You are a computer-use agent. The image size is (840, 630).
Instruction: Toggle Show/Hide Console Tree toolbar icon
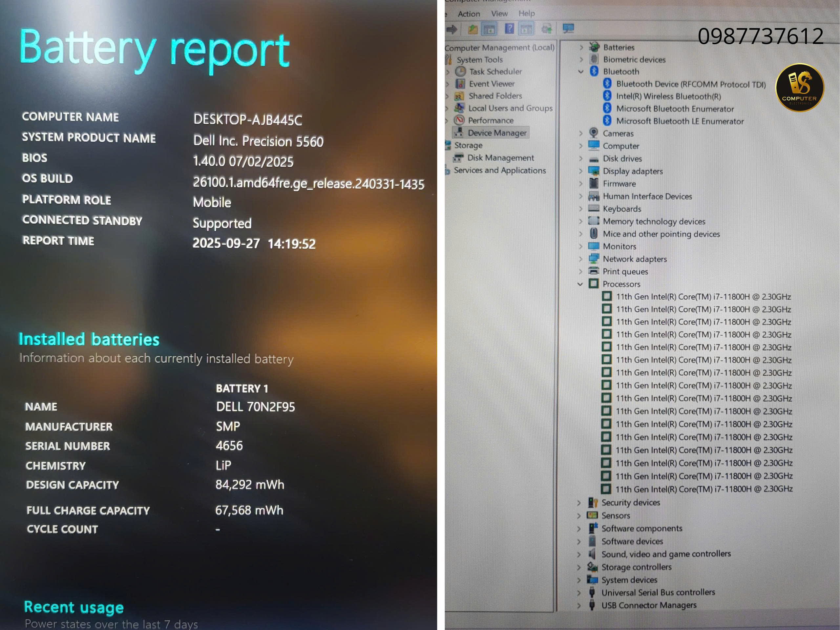[490, 29]
